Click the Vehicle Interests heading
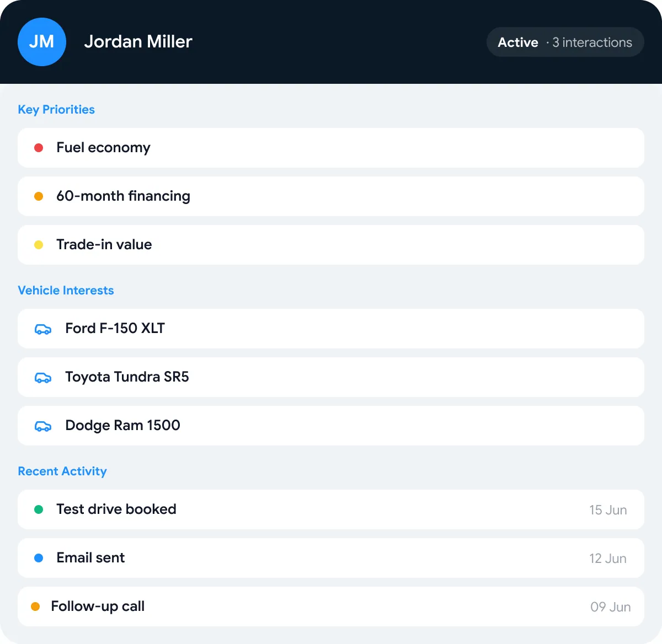This screenshot has width=662, height=644. [x=66, y=291]
